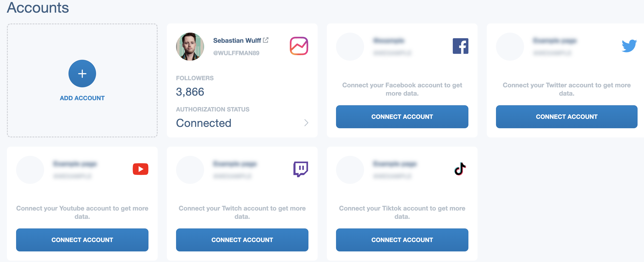The height and width of the screenshot is (262, 644).
Task: Click the Twitch logo icon
Action: pos(300,169)
